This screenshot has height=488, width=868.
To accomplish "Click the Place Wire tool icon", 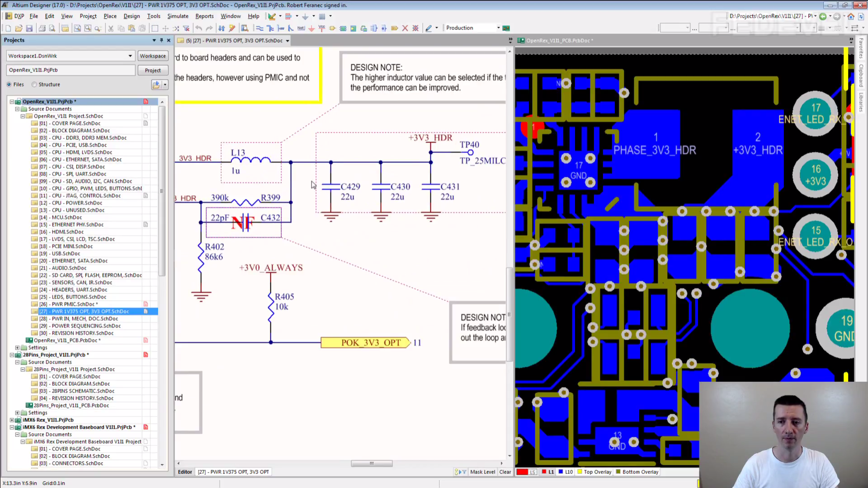I will tap(259, 28).
